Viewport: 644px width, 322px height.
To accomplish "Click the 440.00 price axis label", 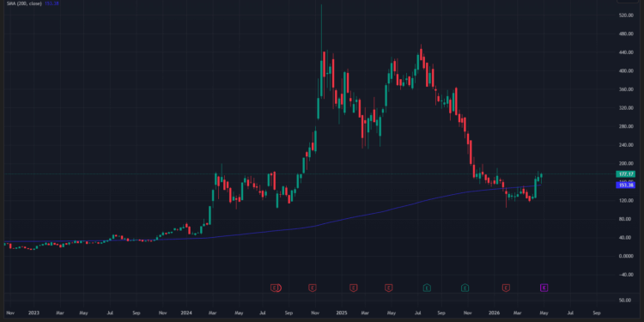I will tap(625, 52).
